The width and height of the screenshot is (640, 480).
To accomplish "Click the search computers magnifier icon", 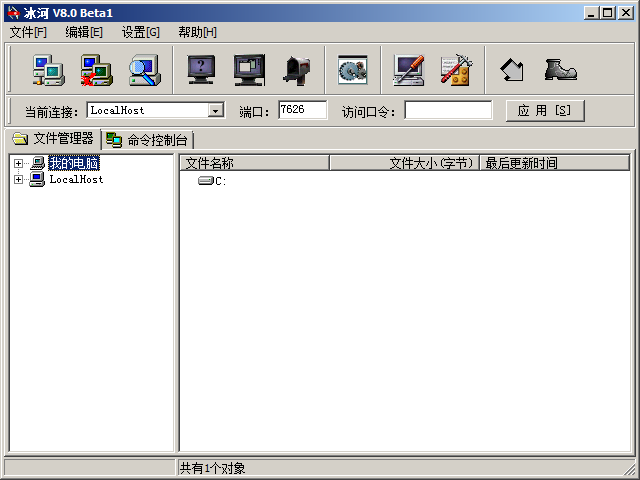I will coord(144,70).
